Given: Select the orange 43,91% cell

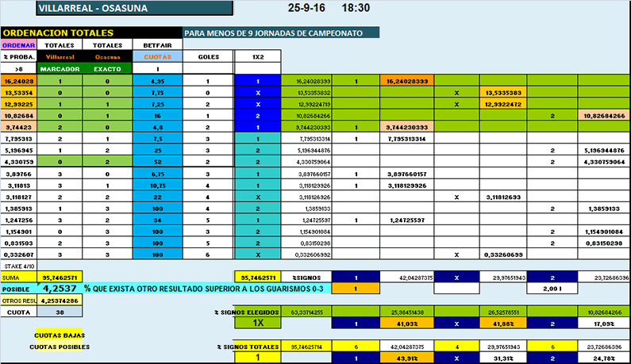Looking at the screenshot, I should 407,358.
